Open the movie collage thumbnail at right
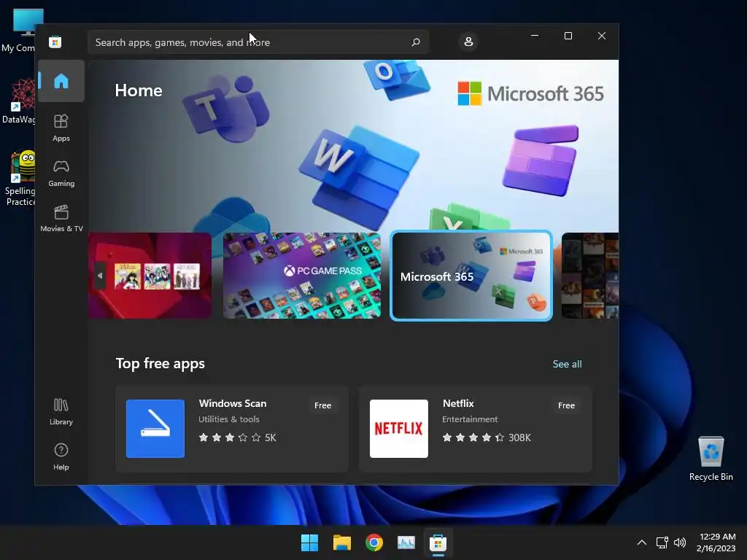 point(589,275)
